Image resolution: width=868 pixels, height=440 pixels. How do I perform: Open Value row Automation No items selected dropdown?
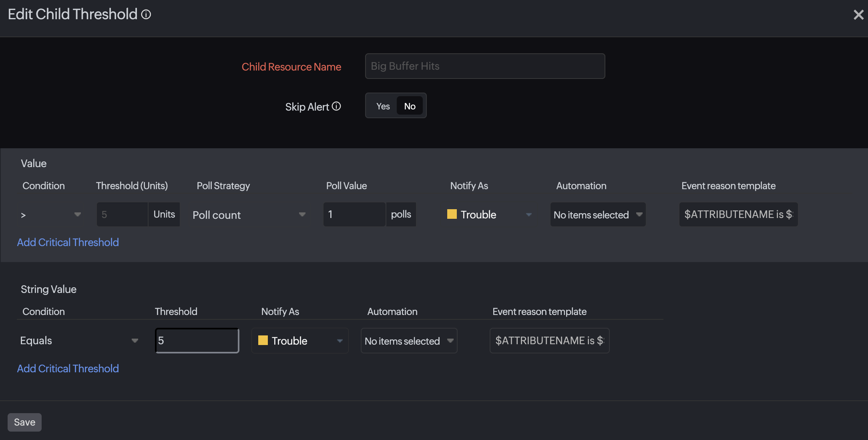[x=598, y=215]
